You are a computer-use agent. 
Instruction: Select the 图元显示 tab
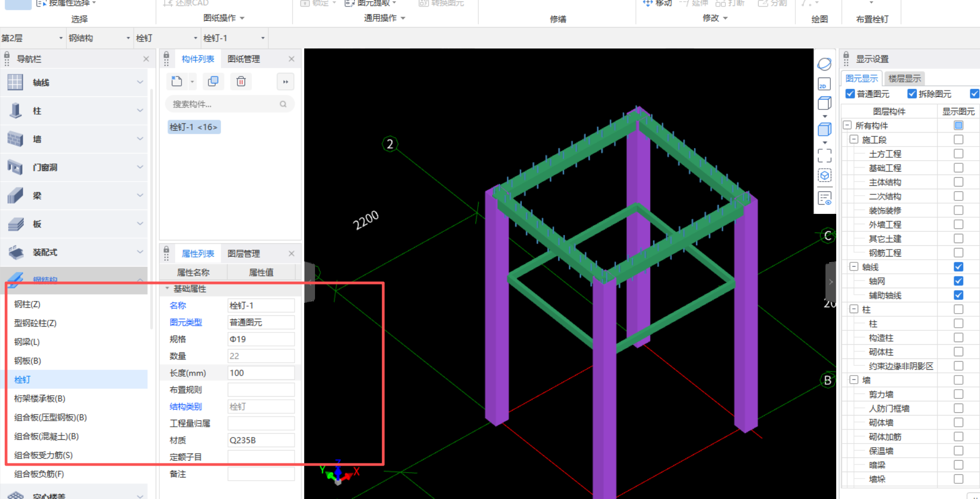(x=862, y=79)
